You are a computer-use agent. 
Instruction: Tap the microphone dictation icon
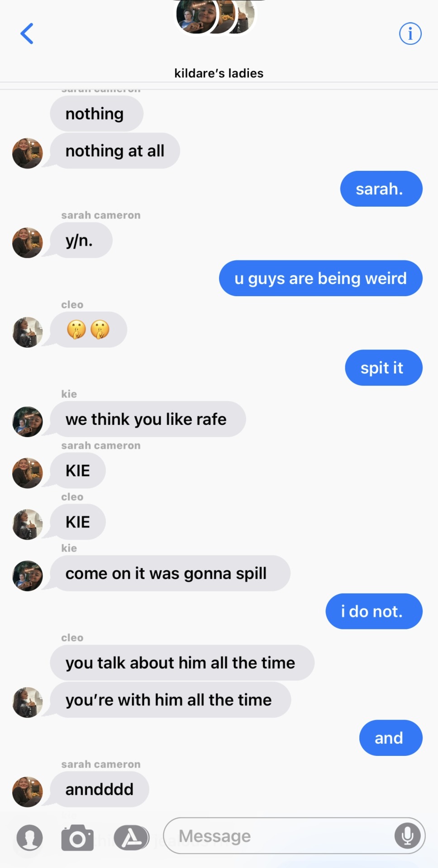pos(407,835)
